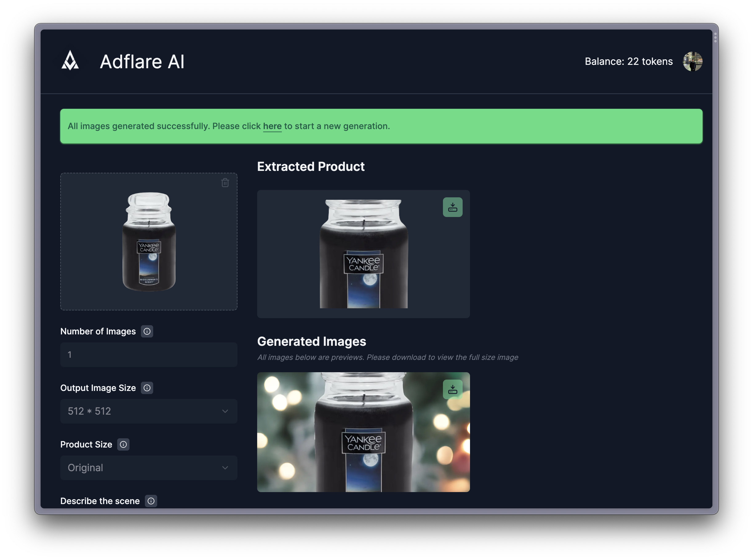
Task: Click the Balance tokens display
Action: pos(628,61)
